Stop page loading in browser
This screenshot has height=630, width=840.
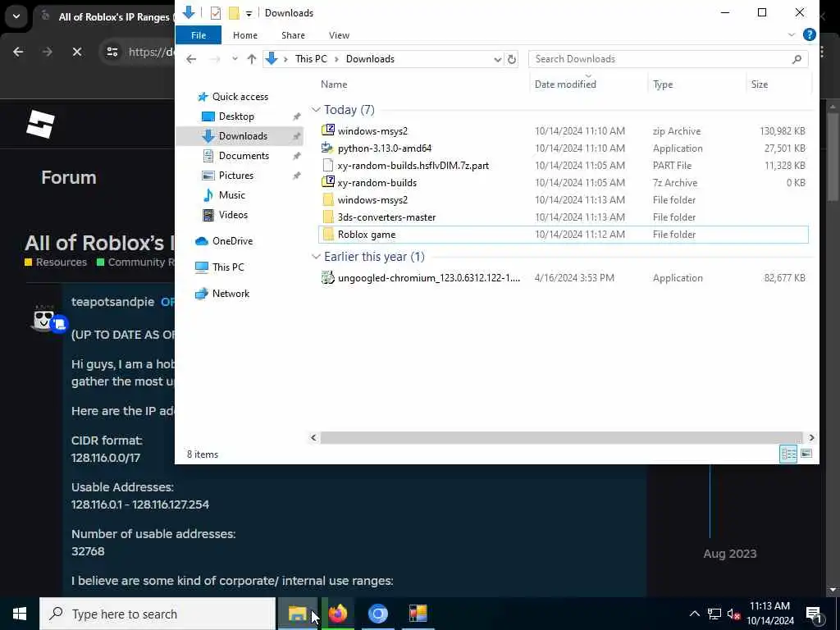click(76, 52)
